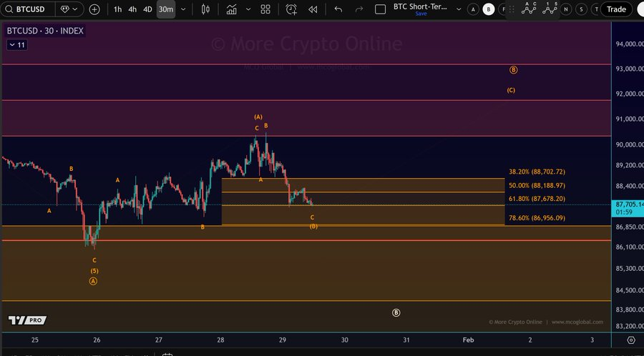Screen dimensions: 644x356
Task: Click the blue Save link
Action: [421, 14]
